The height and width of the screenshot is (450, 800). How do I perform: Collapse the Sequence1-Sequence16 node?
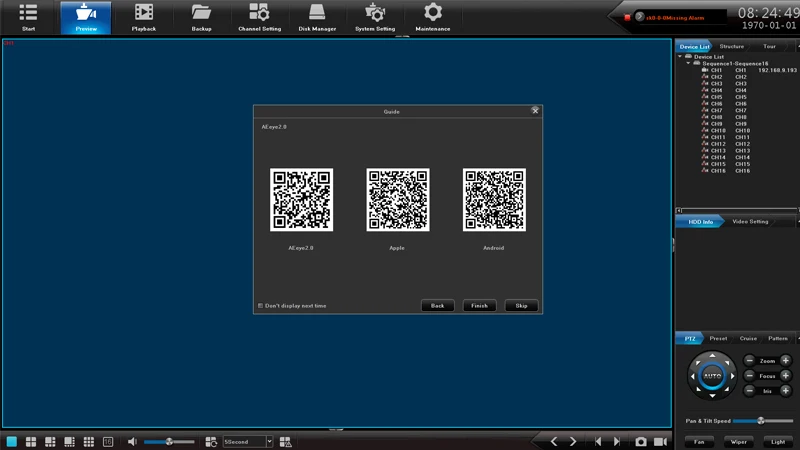pos(688,63)
